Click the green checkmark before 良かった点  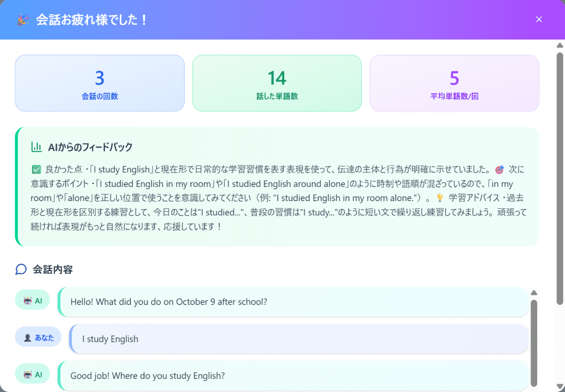(37, 169)
